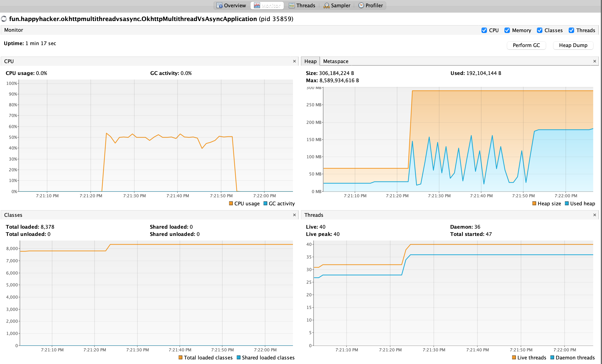Click the Monitor section header label

[13, 30]
